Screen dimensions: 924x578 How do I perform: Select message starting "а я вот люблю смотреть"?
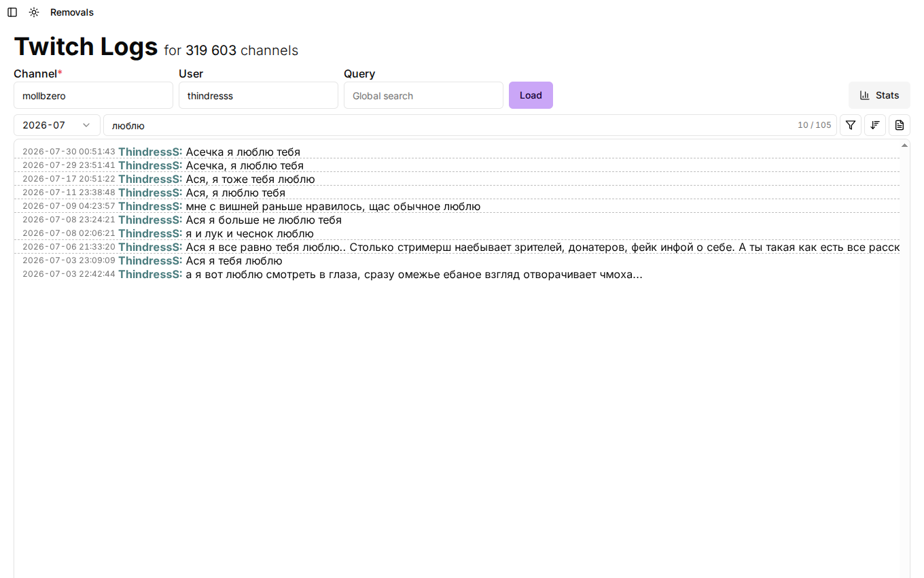[414, 274]
